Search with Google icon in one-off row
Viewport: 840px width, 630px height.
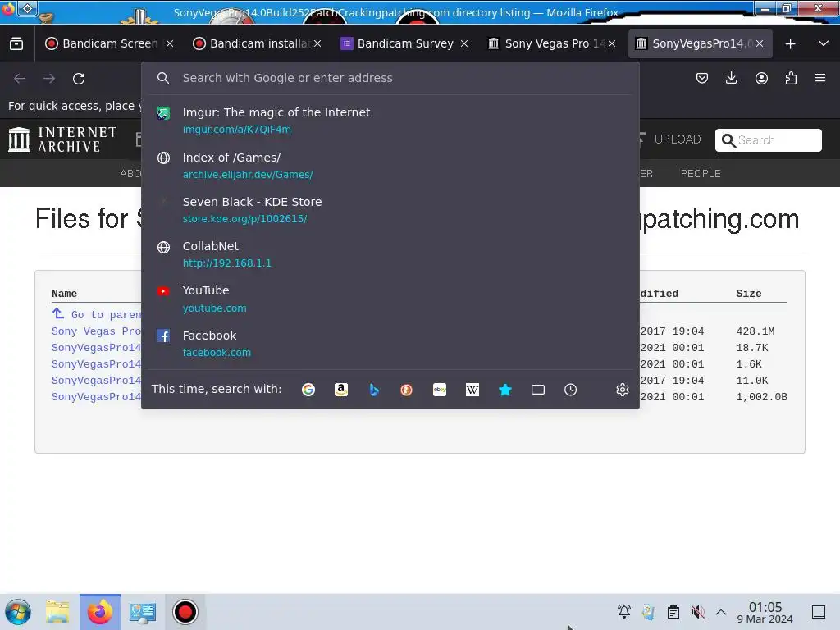[308, 390]
